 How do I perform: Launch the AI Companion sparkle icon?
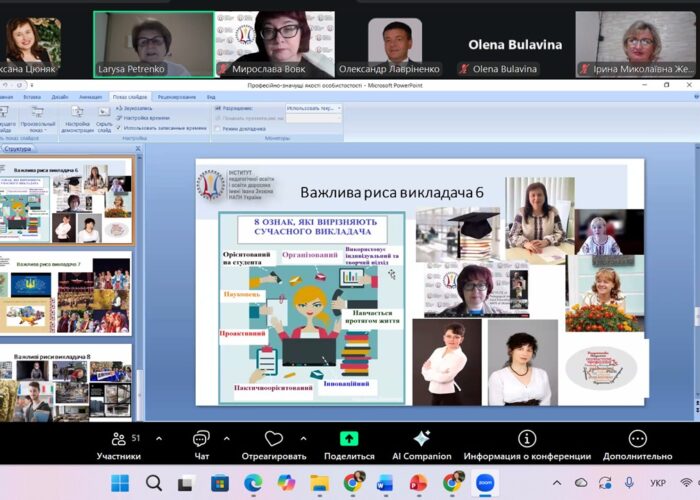pos(421,439)
